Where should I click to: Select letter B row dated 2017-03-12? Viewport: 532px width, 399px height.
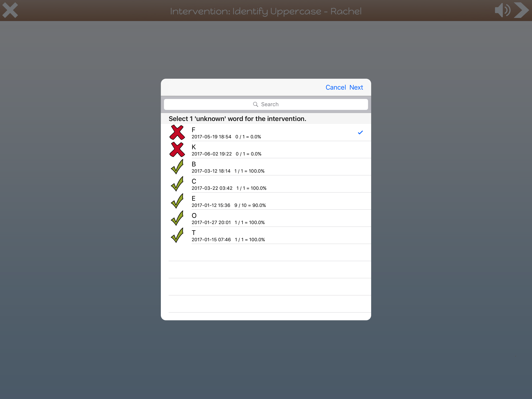pyautogui.click(x=265, y=167)
